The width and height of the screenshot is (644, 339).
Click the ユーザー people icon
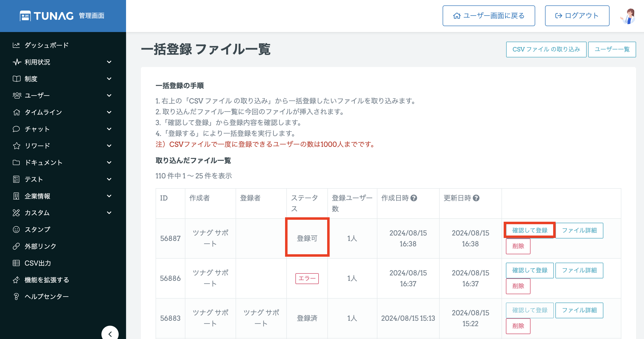(x=17, y=96)
